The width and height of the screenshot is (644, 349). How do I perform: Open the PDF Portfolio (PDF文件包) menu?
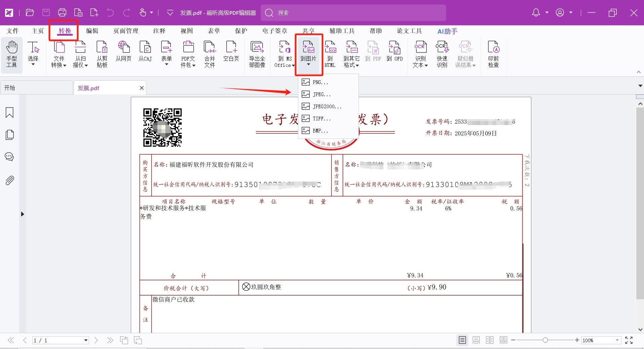188,54
